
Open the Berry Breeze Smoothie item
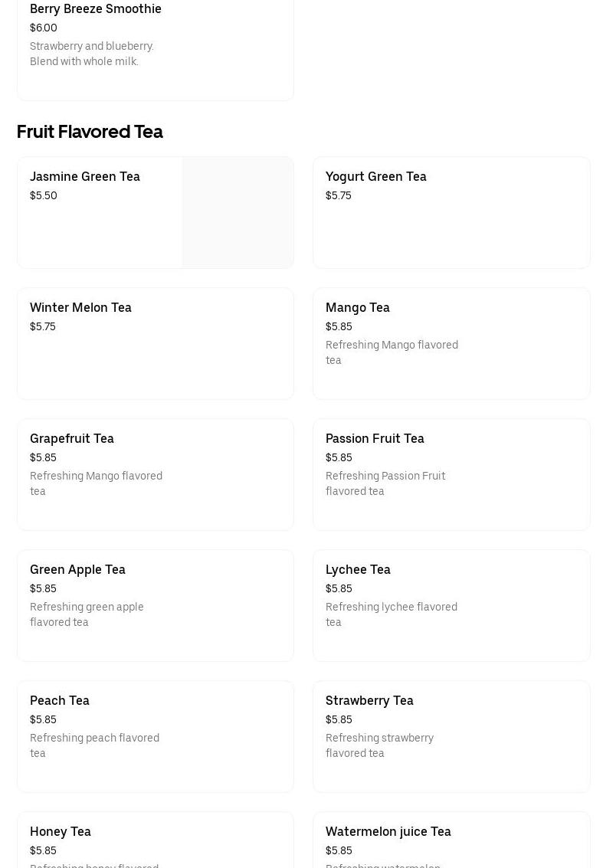155,50
